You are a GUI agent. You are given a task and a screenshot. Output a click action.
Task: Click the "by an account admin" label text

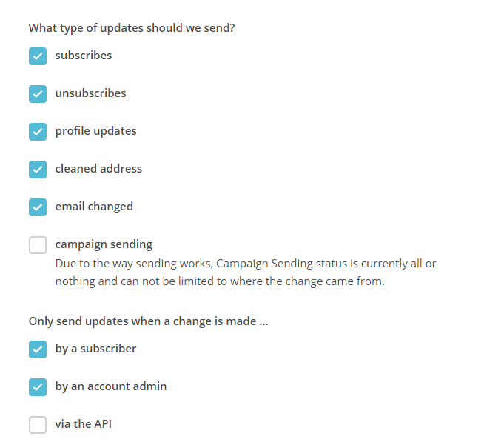110,386
